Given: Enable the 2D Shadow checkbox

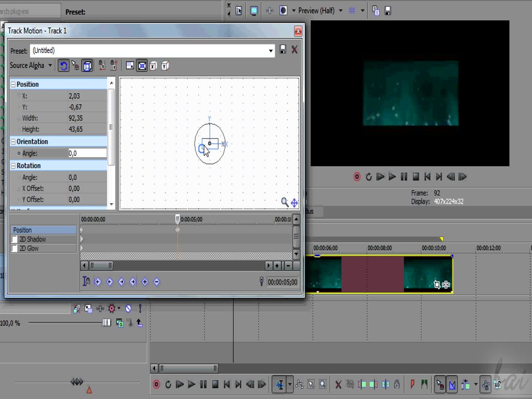Looking at the screenshot, I should point(14,239).
